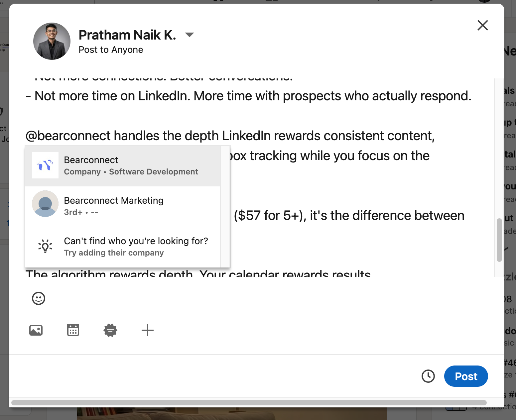This screenshot has height=420, width=516.
Task: Open the schedule post clock icon
Action: pos(428,376)
